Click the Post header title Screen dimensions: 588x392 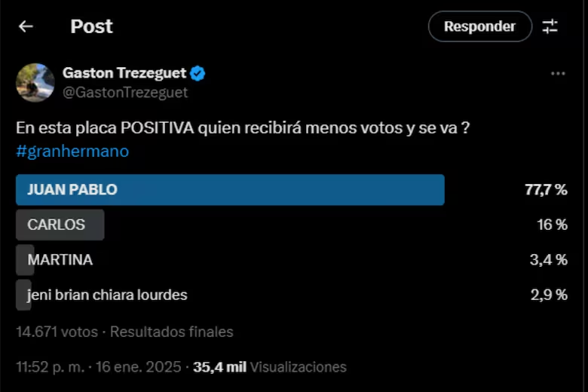click(91, 26)
